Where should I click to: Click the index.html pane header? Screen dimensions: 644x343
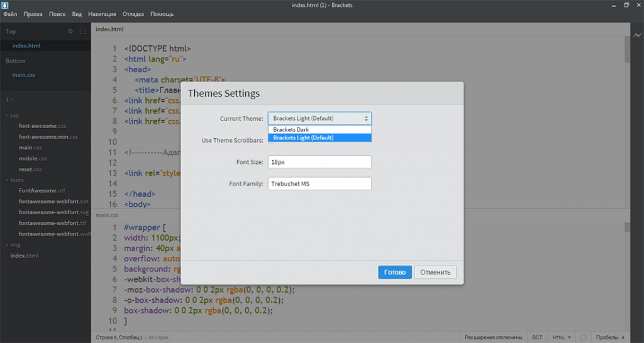pos(109,29)
